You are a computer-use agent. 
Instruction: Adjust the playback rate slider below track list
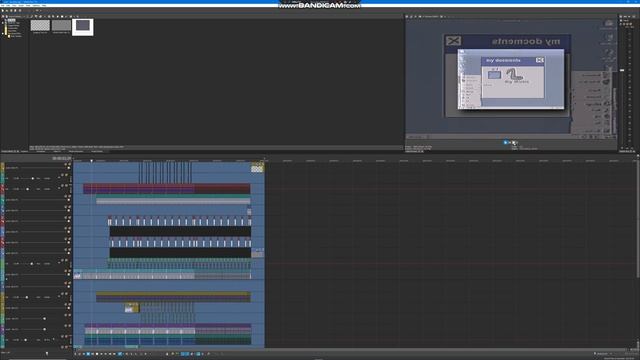pos(46,353)
